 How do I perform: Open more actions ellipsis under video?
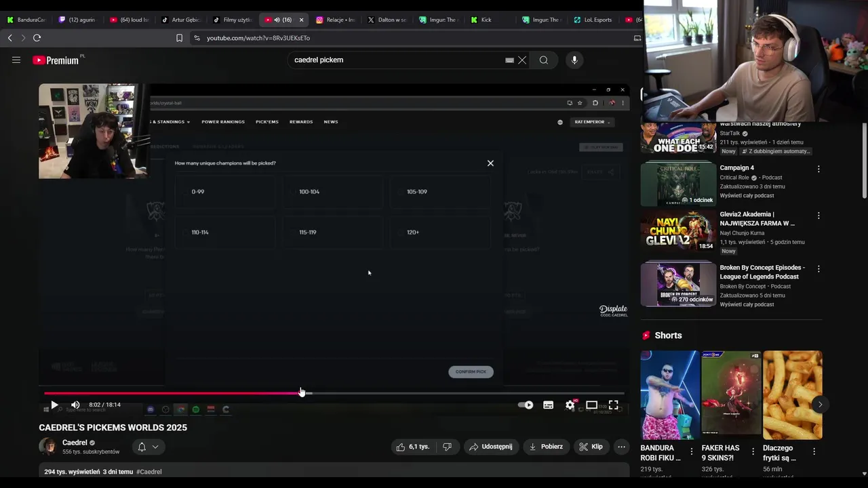[621, 447]
